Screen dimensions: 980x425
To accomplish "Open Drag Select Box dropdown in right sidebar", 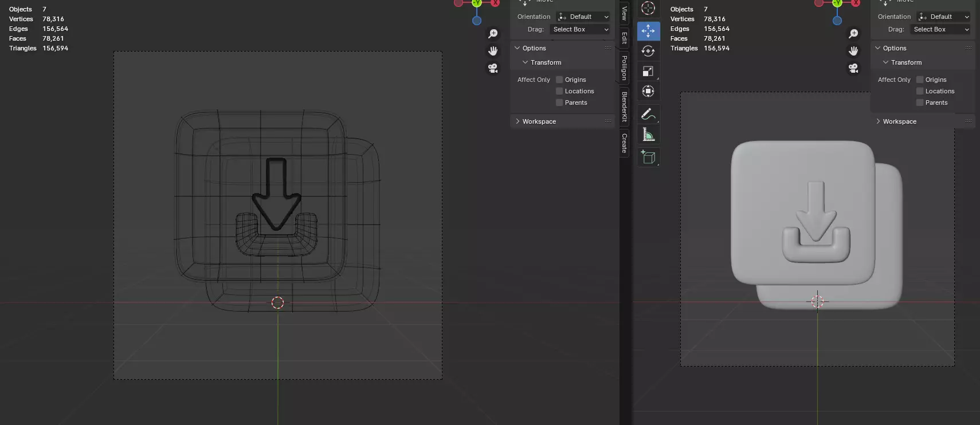I will 940,29.
